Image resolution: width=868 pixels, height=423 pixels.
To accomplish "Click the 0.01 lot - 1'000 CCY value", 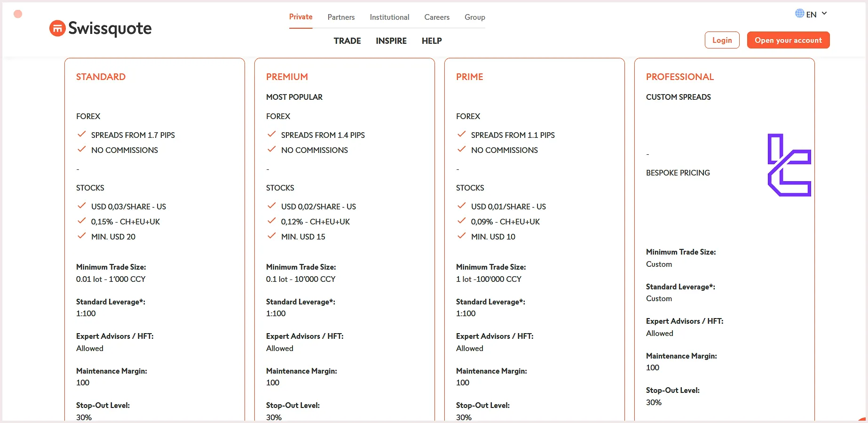I will [x=111, y=279].
